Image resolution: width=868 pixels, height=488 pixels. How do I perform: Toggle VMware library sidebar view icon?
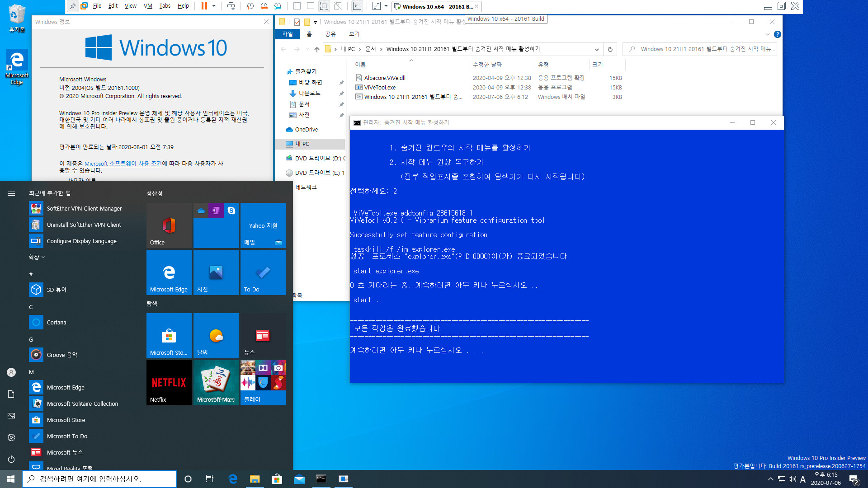click(297, 6)
